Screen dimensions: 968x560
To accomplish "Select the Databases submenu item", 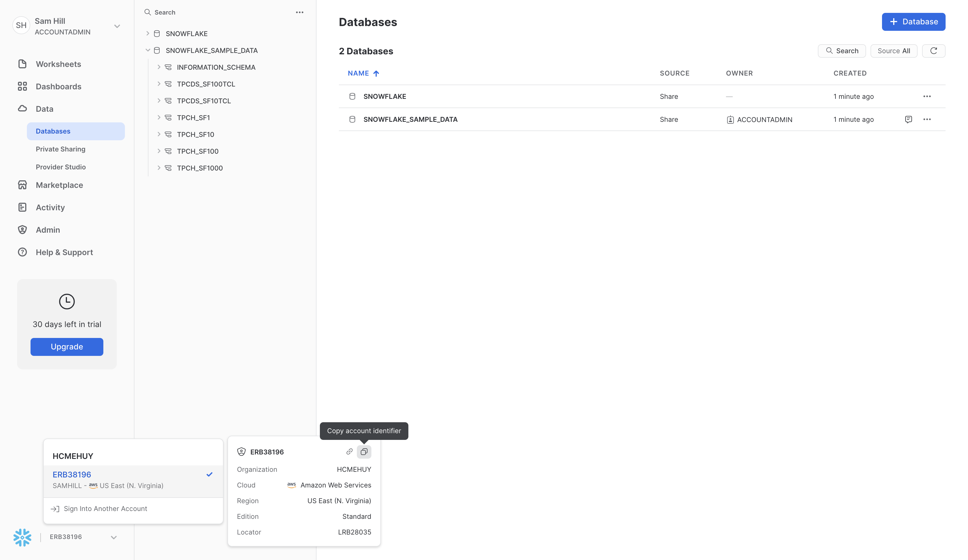I will (76, 131).
